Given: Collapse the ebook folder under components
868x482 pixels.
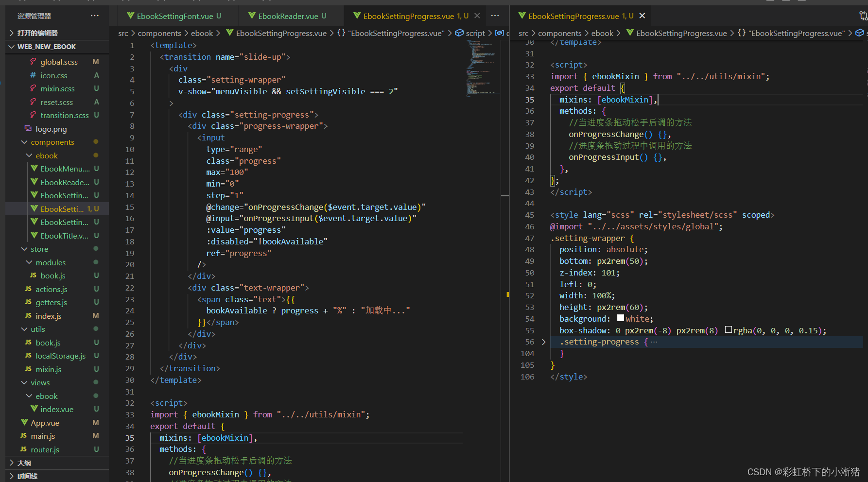Looking at the screenshot, I should pos(47,155).
